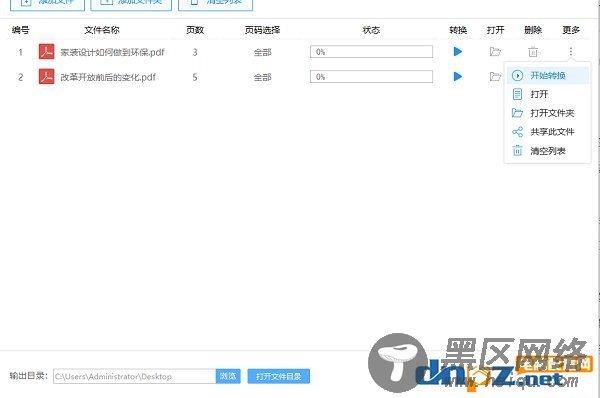
Task: Open folder icon for 家装设计如何做到环保.pdf row
Action: [495, 51]
